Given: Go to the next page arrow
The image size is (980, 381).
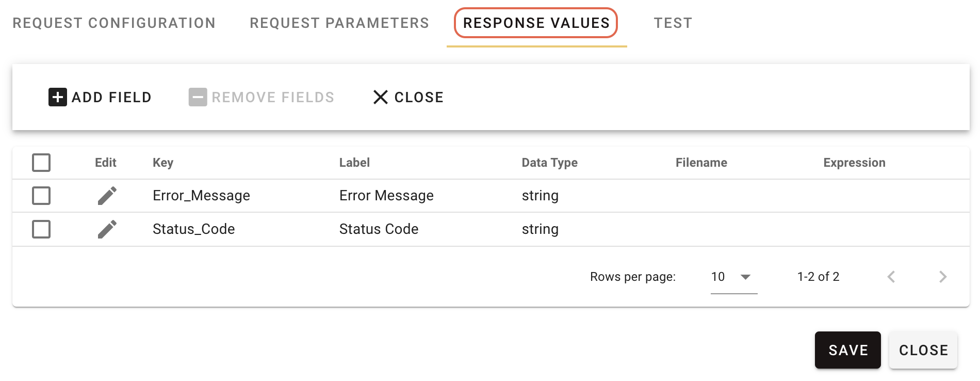Looking at the screenshot, I should 943,277.
